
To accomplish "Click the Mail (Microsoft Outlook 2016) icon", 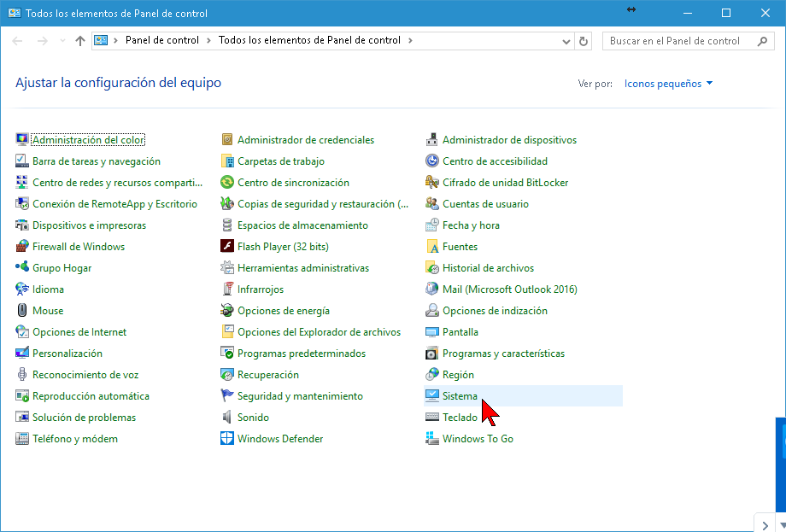I will click(432, 289).
